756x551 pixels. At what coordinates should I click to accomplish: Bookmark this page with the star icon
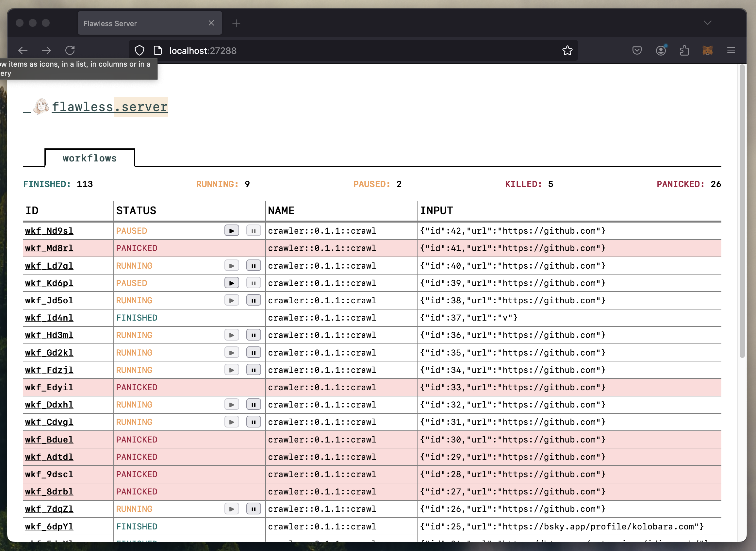click(567, 50)
